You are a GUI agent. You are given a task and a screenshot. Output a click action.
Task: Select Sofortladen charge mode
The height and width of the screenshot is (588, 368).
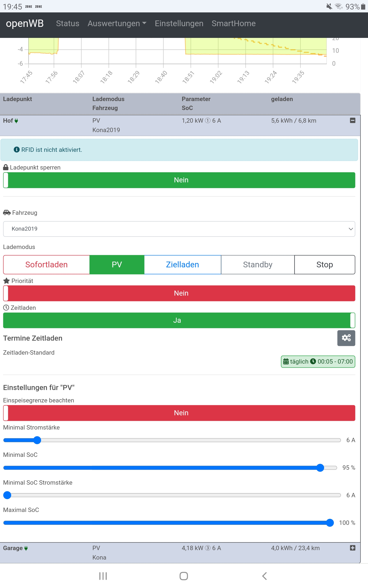tap(46, 264)
